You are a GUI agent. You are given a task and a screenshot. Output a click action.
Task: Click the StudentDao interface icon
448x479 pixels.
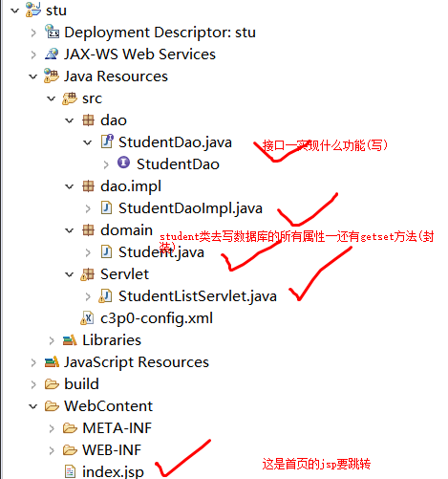click(123, 163)
